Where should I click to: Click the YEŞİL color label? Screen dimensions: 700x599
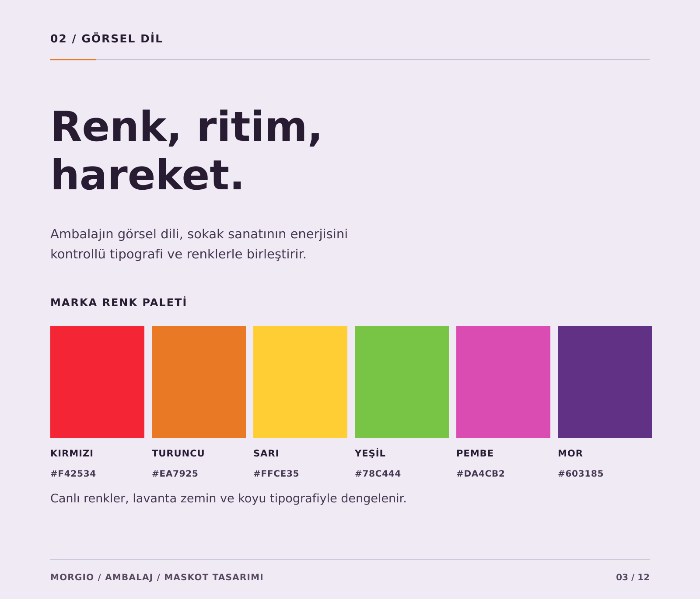click(x=370, y=453)
